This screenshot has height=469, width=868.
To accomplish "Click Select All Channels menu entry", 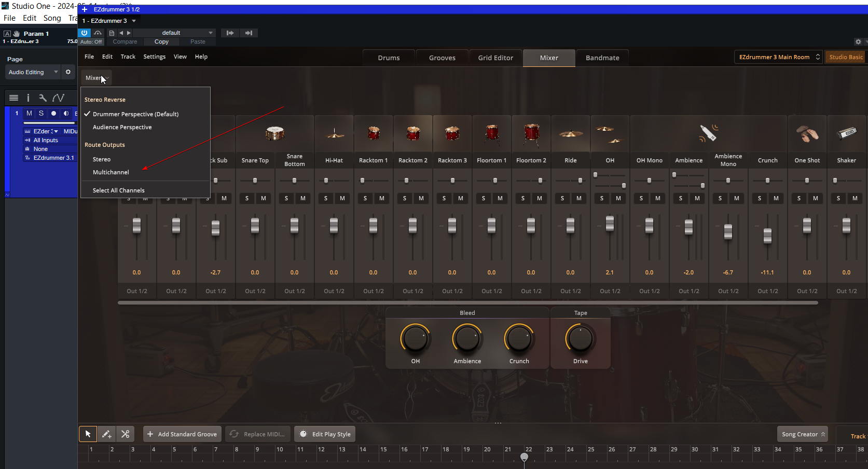I will tap(119, 190).
